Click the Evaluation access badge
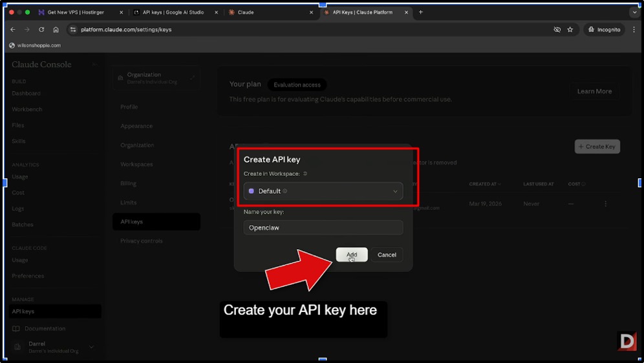The width and height of the screenshot is (644, 363). (x=297, y=85)
